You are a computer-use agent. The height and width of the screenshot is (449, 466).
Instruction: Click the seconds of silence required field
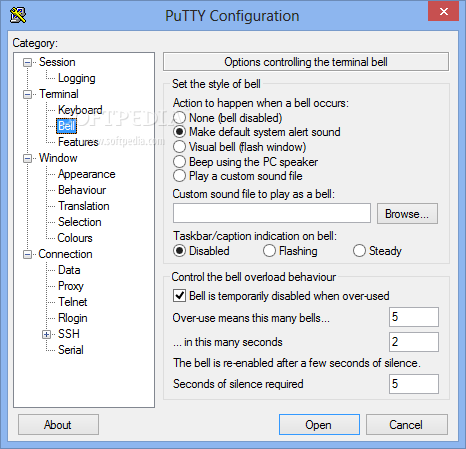coord(414,384)
